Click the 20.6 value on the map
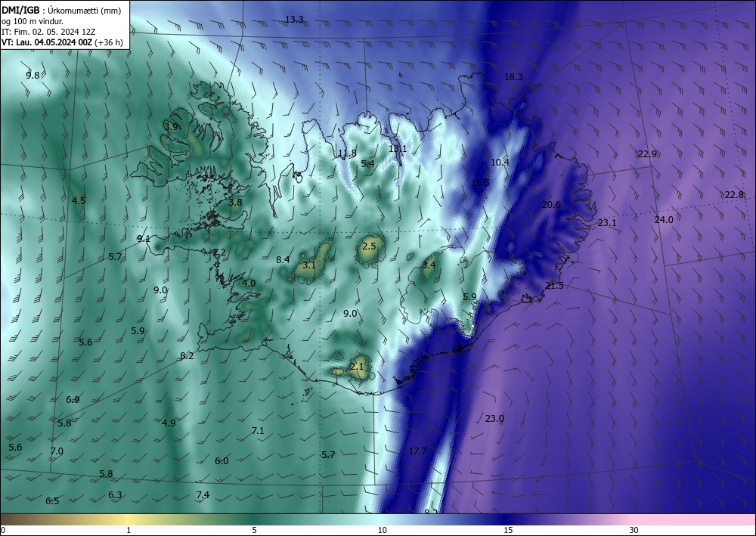 point(551,204)
